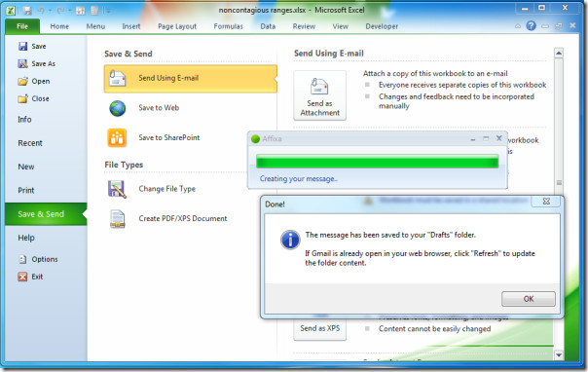The image size is (588, 372).
Task: Click Exit to quit Excel
Action: point(30,277)
